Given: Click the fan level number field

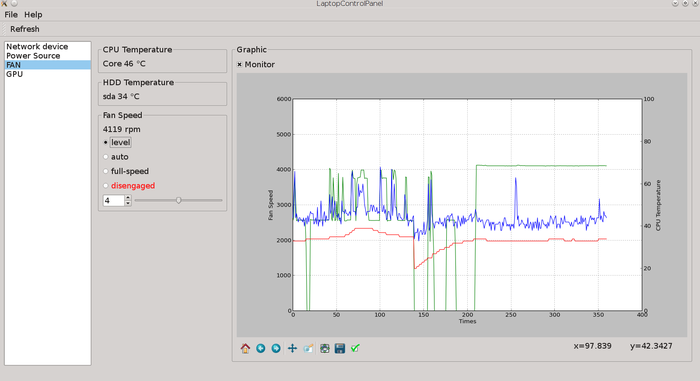Looking at the screenshot, I should pos(114,201).
